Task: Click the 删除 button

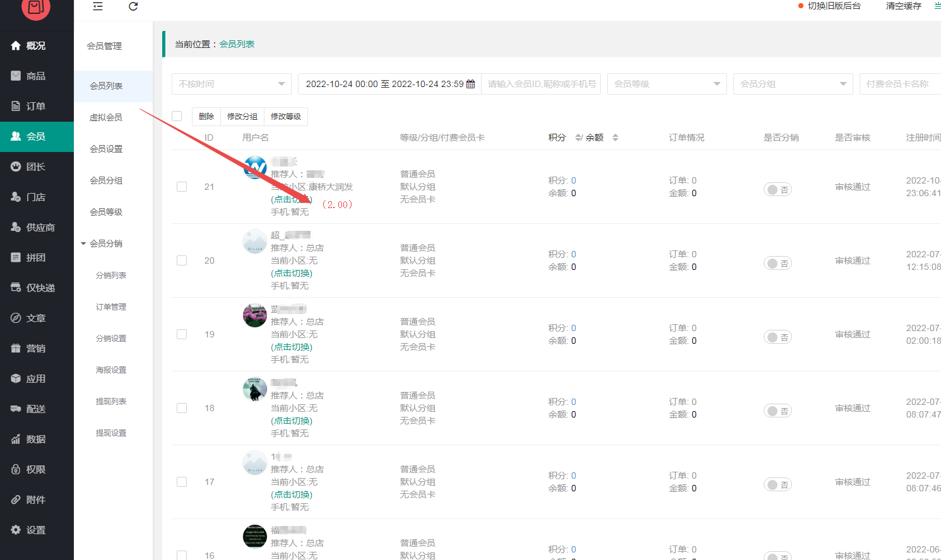Action: click(206, 117)
